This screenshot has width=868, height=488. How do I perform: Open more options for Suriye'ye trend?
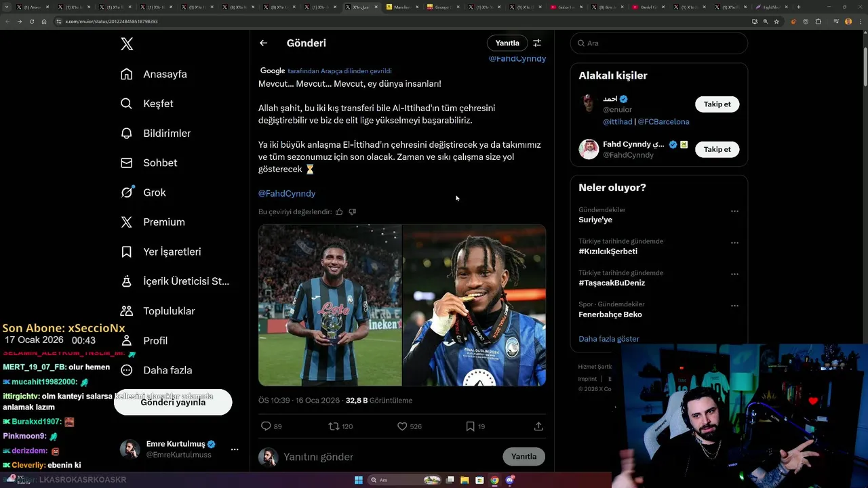pos(734,211)
